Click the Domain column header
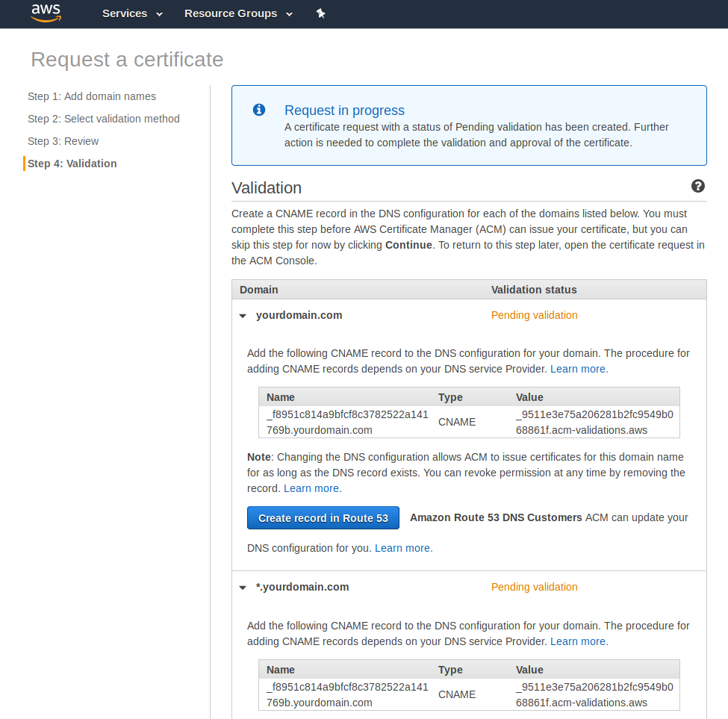 coord(258,290)
